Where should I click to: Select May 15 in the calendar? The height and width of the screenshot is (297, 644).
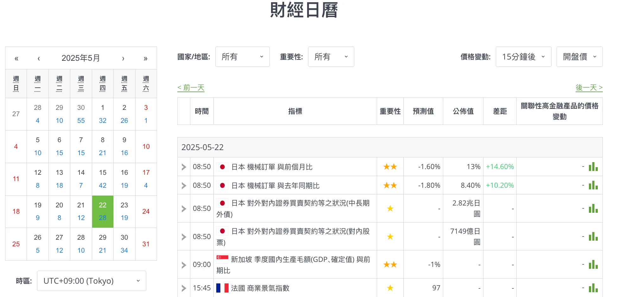coord(103,179)
